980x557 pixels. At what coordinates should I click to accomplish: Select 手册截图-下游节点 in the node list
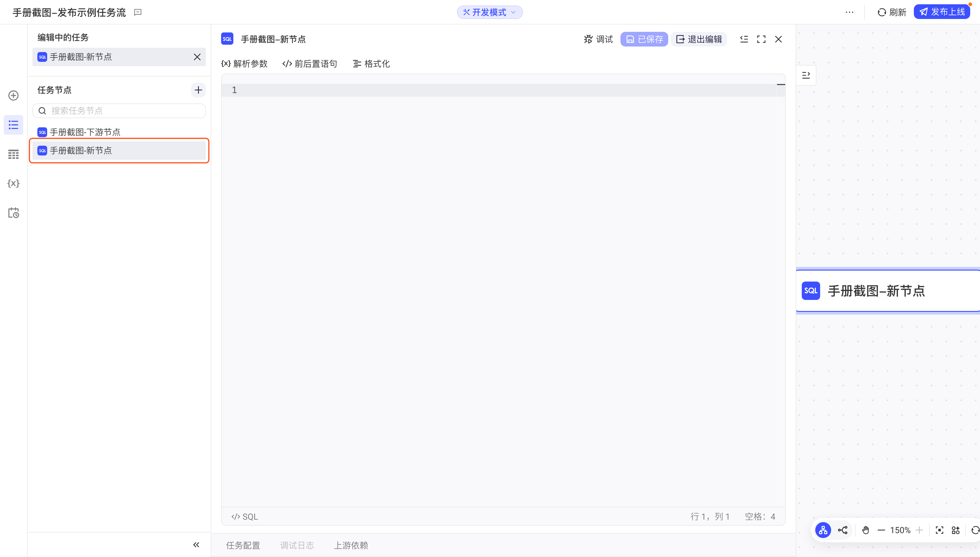click(x=119, y=132)
